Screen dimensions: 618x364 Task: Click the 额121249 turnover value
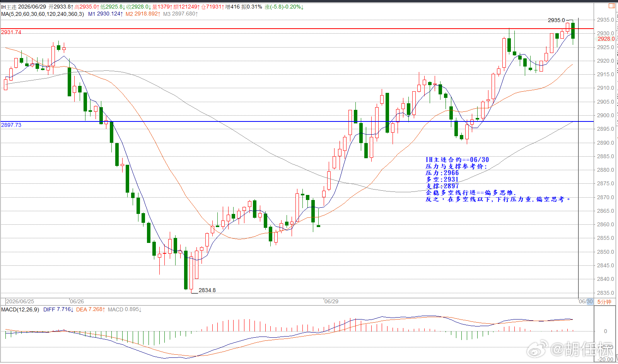(186, 7)
